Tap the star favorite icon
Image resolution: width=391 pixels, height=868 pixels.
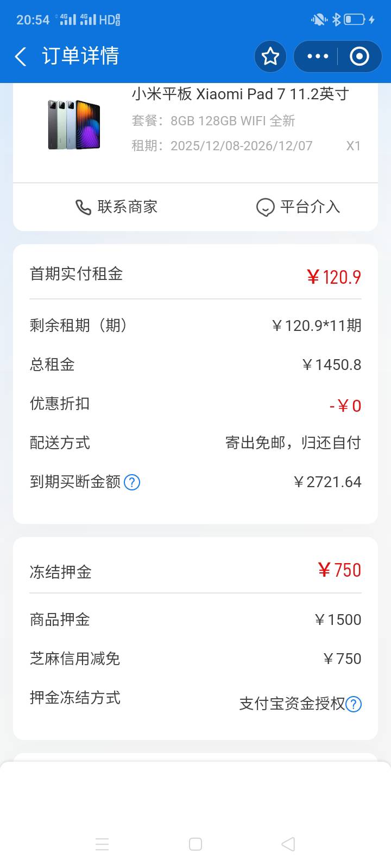[270, 56]
